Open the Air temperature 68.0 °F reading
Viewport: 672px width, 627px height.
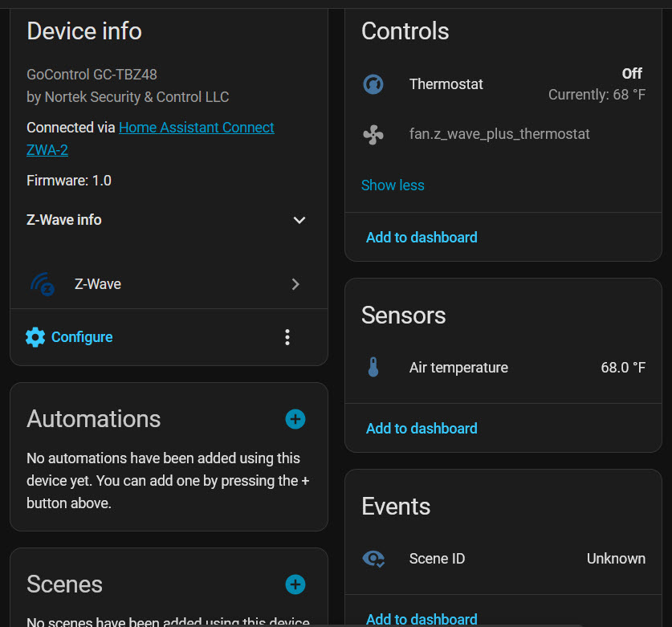[x=622, y=368]
